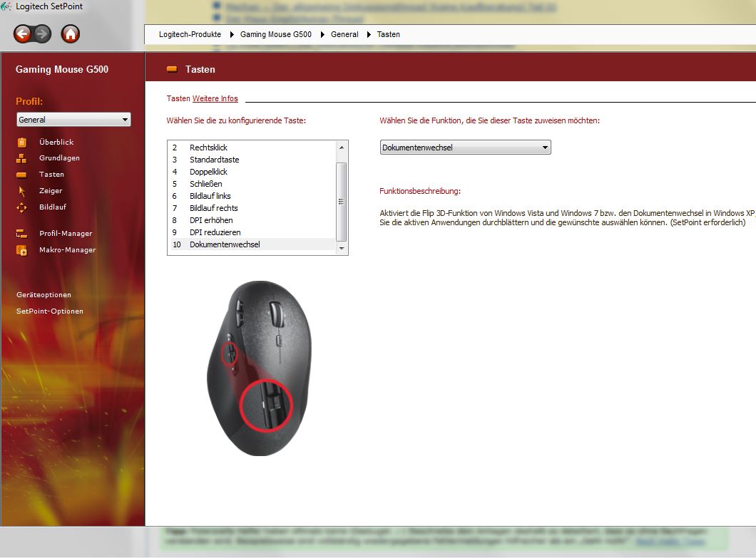This screenshot has width=756, height=558.
Task: Click Logitech-Produkte in the breadcrumb
Action: pos(190,35)
